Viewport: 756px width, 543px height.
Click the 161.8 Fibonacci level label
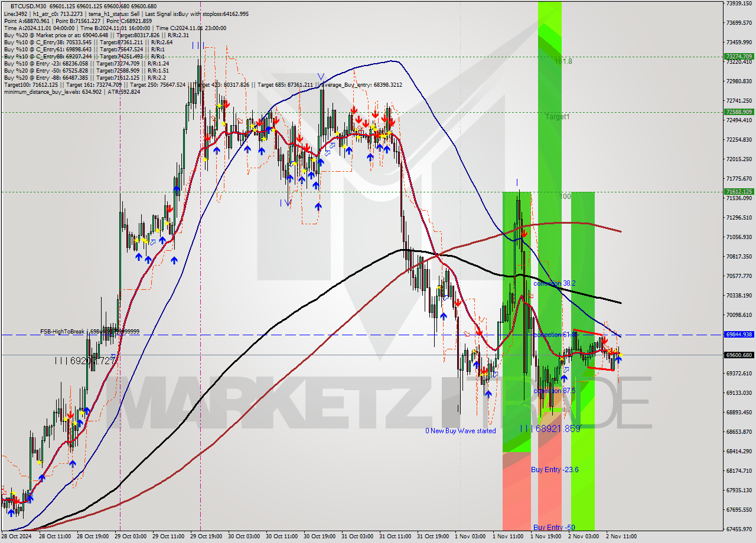[563, 61]
